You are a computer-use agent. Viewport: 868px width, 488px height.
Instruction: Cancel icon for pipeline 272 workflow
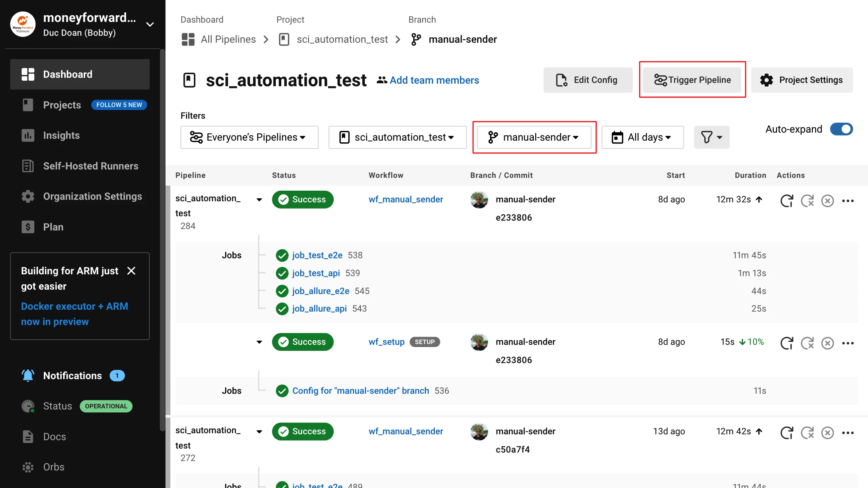pyautogui.click(x=827, y=432)
